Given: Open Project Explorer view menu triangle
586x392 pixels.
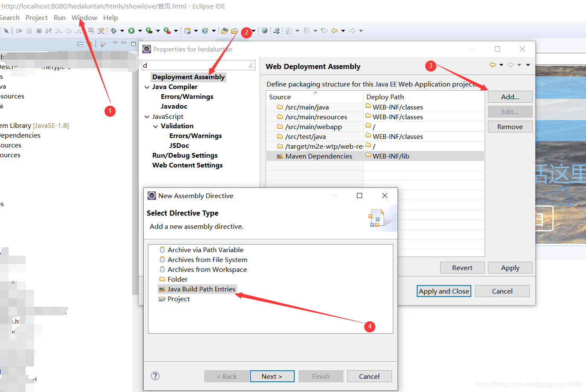Looking at the screenshot, I should pyautogui.click(x=115, y=43).
